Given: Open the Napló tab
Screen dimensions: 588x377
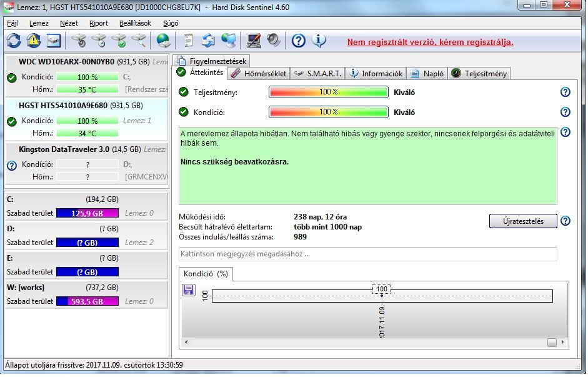Looking at the screenshot, I should point(427,74).
